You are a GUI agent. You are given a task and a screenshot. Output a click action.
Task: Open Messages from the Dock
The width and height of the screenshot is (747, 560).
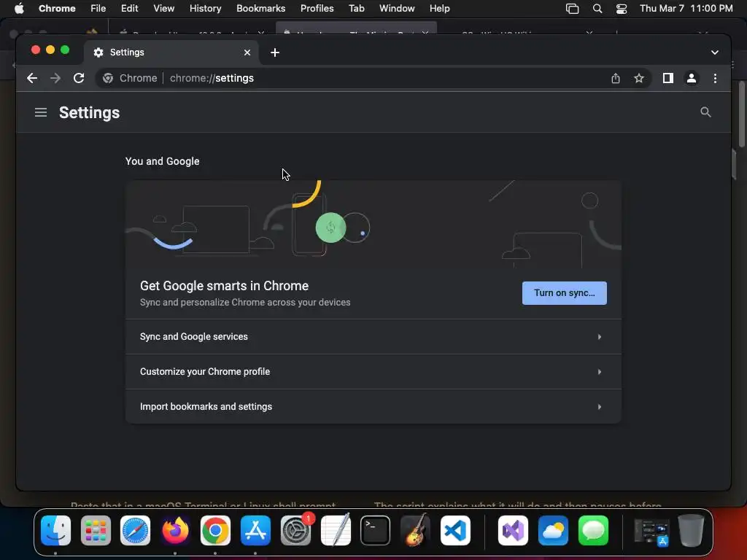pyautogui.click(x=593, y=531)
